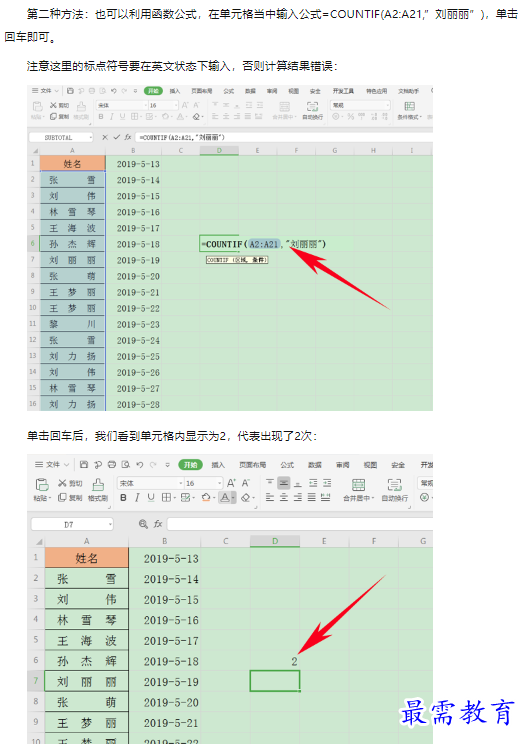Click the Undo arrow in the second screenshot
Image resolution: width=523 pixels, height=744 pixels.
click(140, 465)
